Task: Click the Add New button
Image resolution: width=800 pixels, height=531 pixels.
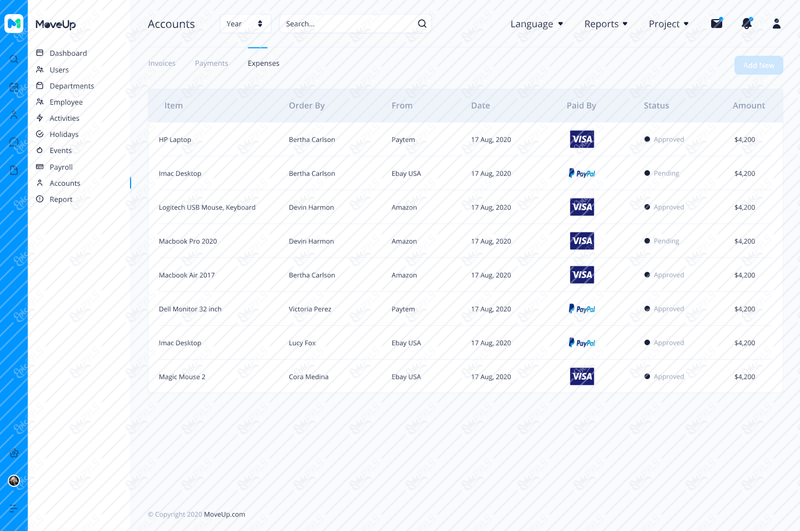Action: click(759, 65)
